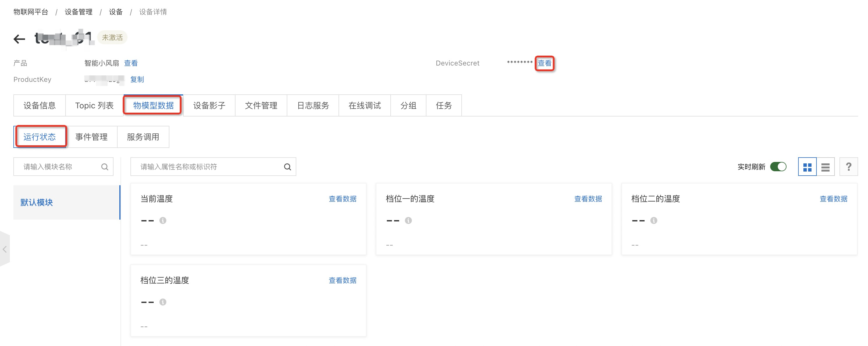Click 查看数据 for 档位二的温度
Viewport: 868px width, 346px height.
[833, 199]
